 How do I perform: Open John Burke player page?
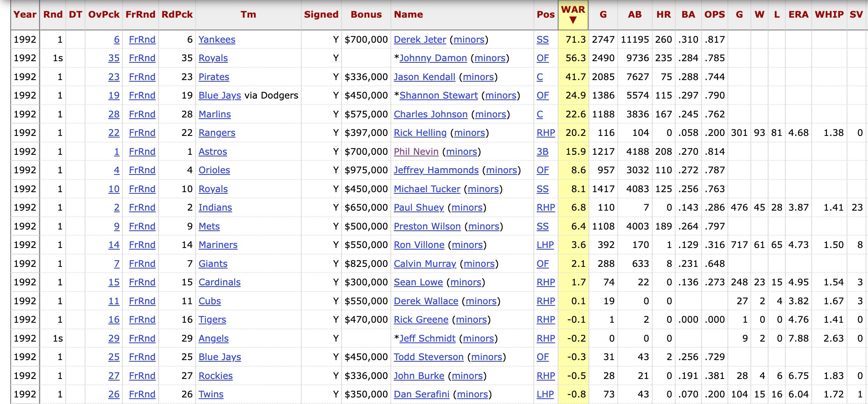(x=419, y=376)
